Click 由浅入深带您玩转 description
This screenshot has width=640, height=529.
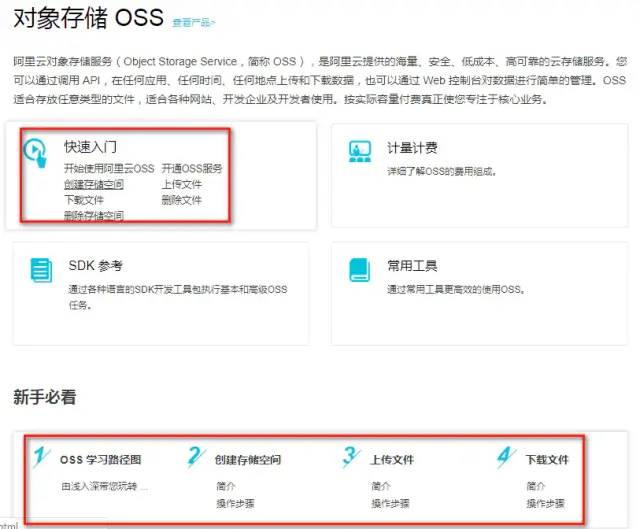[x=104, y=486]
